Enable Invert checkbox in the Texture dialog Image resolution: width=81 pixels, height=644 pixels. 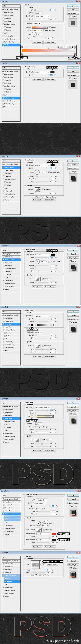click(x=32, y=574)
